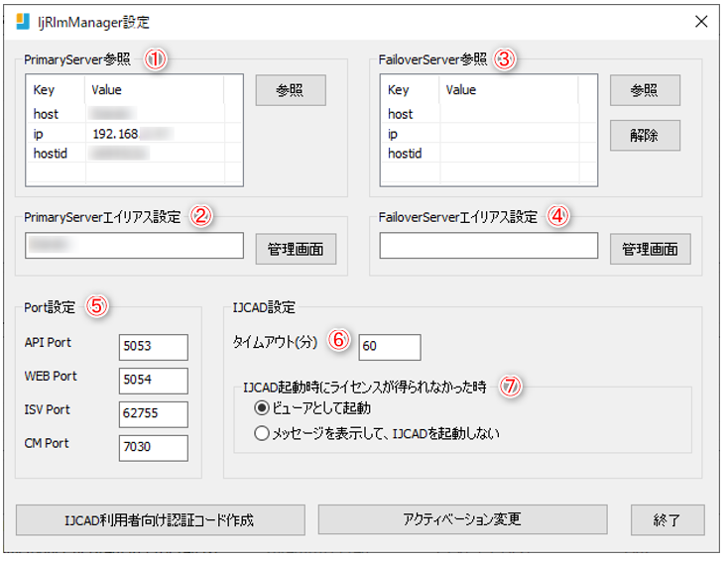Image resolution: width=728 pixels, height=561 pixels.
Task: Focus PrimaryServerエイリアス設定 text field
Action: 134,246
